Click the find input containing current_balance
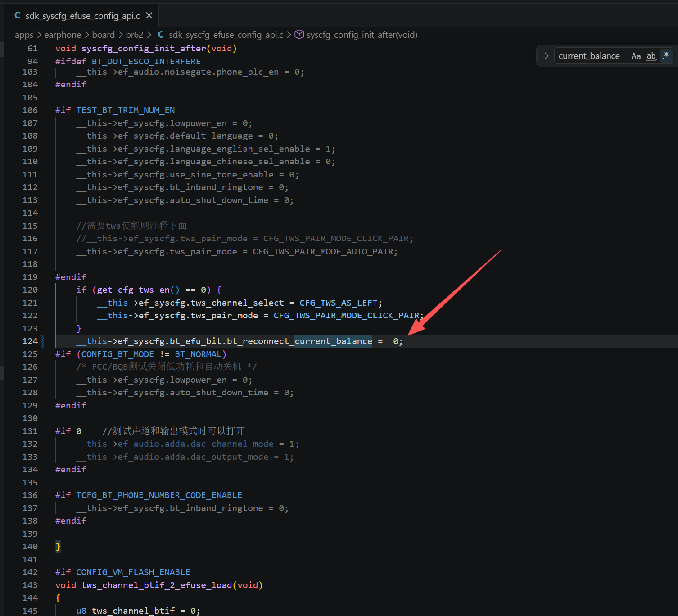678x616 pixels. [x=589, y=56]
